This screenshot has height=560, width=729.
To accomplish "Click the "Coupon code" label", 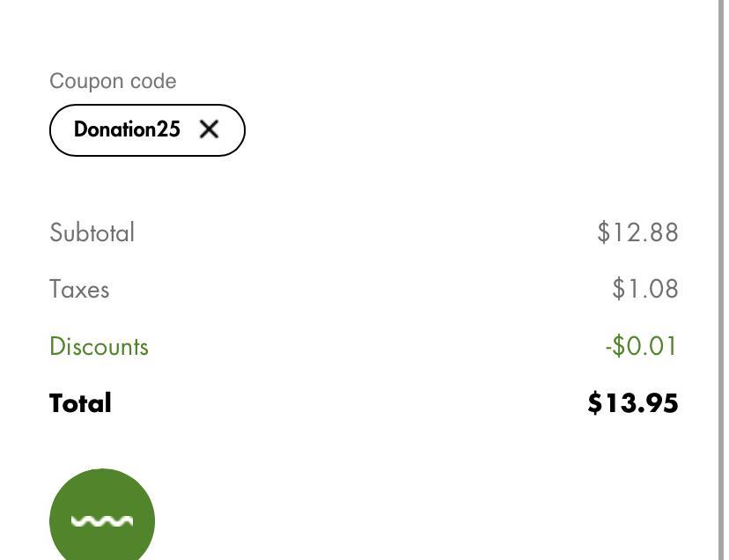I will coord(113,81).
